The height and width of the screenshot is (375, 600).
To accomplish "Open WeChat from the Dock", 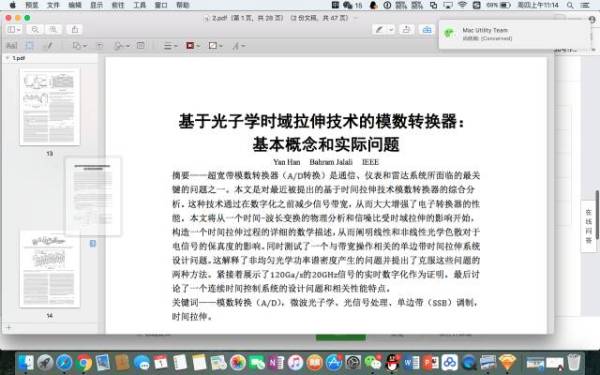I will [373, 362].
